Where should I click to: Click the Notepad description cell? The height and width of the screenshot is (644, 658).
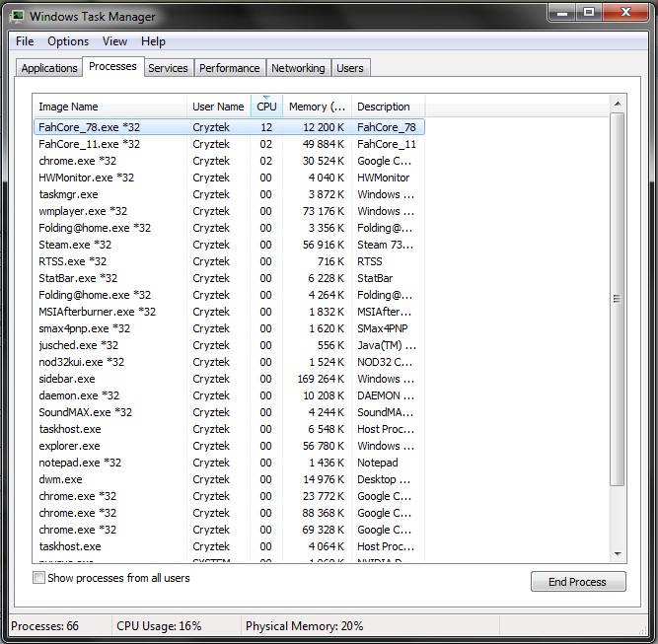[x=378, y=463]
